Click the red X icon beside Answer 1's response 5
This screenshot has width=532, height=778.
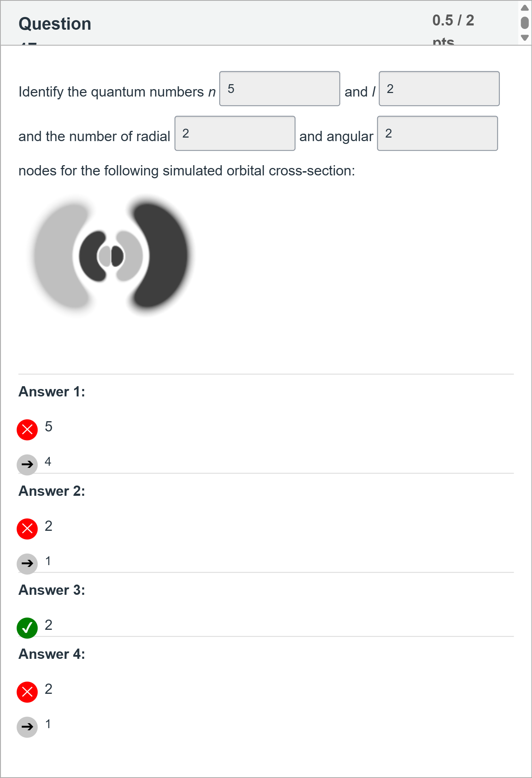(27, 429)
